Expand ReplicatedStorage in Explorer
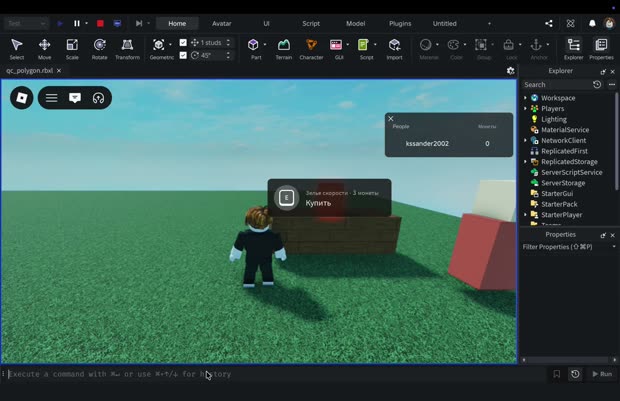This screenshot has width=620, height=401. coord(525,162)
